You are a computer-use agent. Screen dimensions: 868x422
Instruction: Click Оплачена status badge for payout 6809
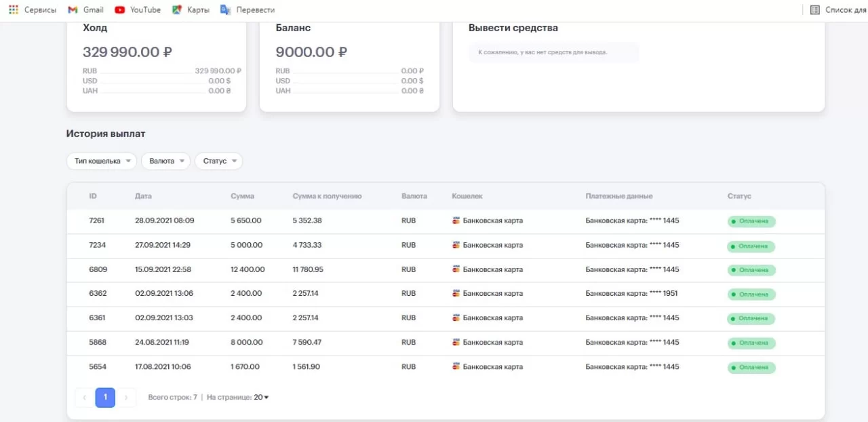[x=751, y=270]
